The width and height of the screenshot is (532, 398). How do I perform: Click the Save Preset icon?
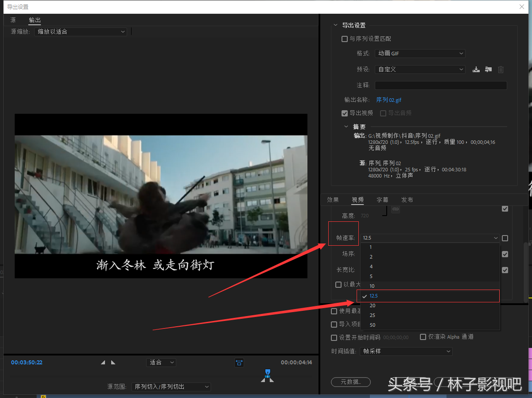[476, 70]
